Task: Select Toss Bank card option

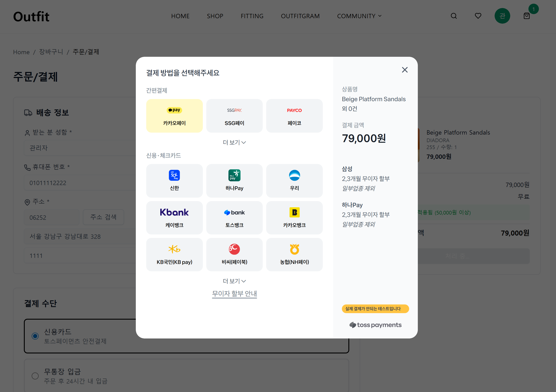Action: point(234,218)
